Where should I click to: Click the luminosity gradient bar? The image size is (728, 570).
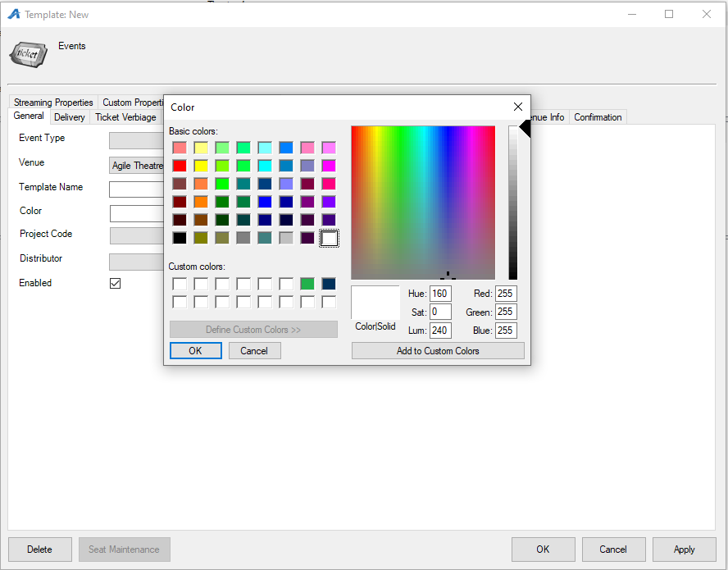point(512,202)
